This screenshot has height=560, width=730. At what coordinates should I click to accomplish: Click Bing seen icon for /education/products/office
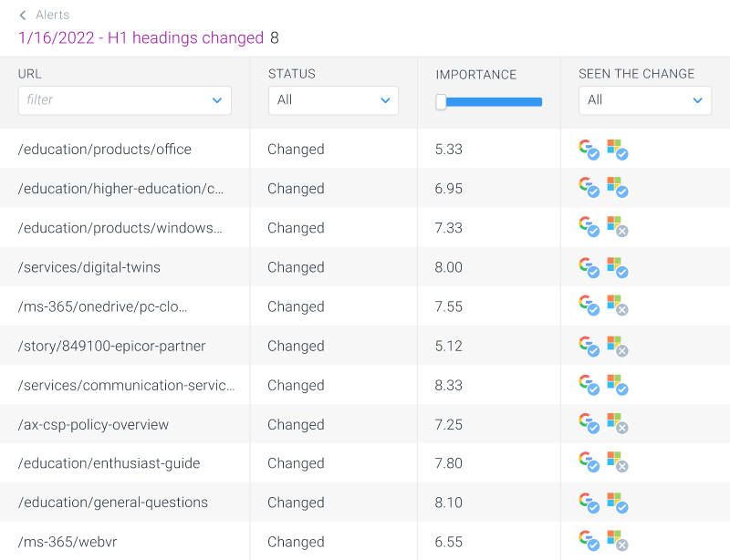pos(618,150)
